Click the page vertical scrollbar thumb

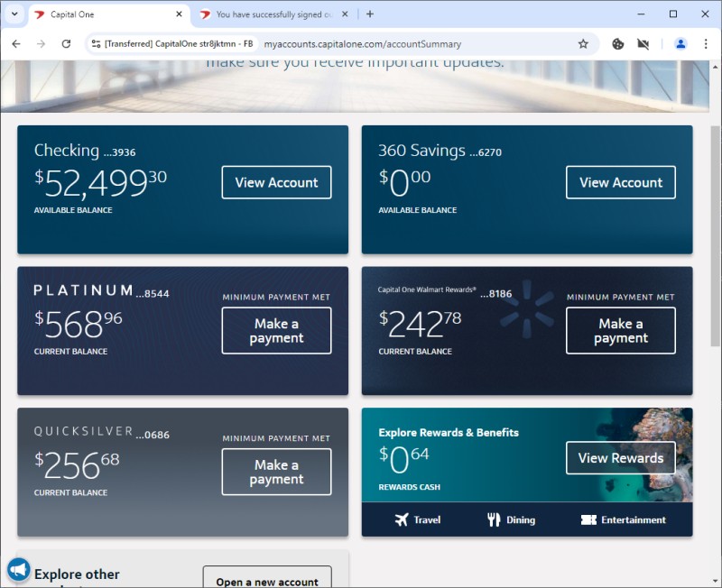click(x=715, y=235)
